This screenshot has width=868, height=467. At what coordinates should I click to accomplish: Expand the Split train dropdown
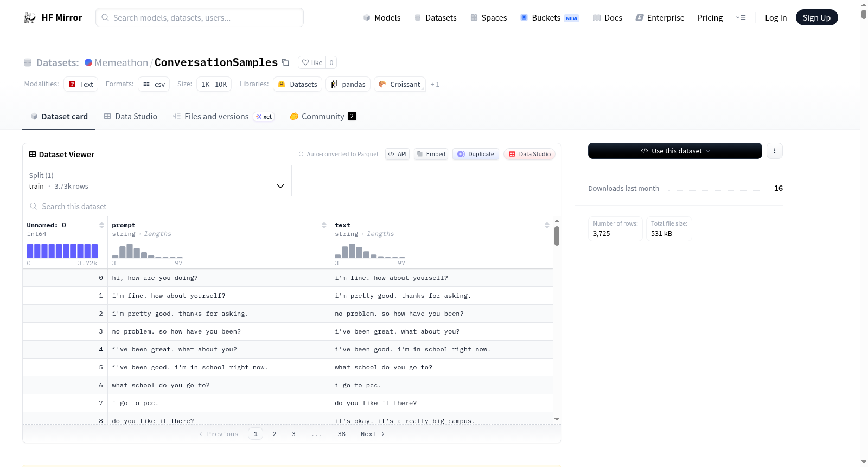click(x=157, y=181)
